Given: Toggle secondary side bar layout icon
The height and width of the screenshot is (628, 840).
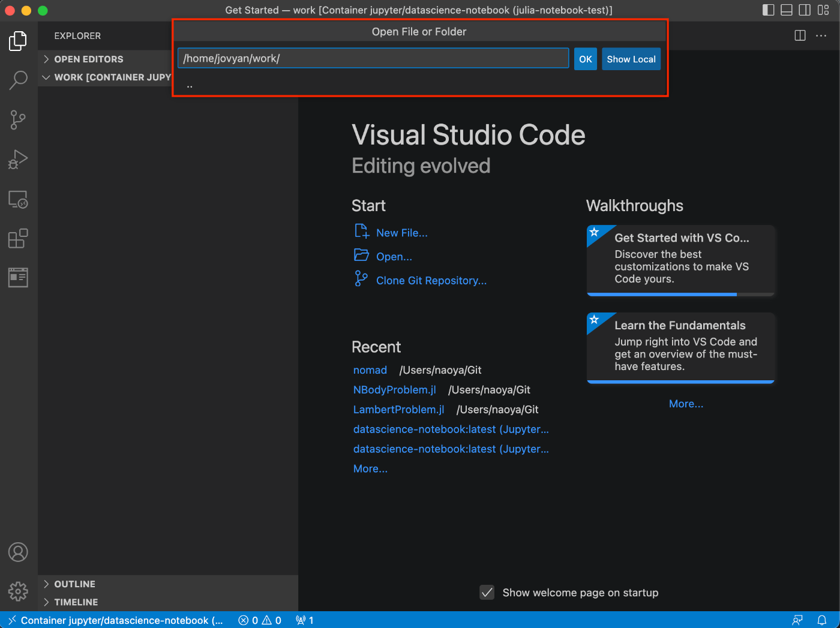Looking at the screenshot, I should pyautogui.click(x=805, y=10).
